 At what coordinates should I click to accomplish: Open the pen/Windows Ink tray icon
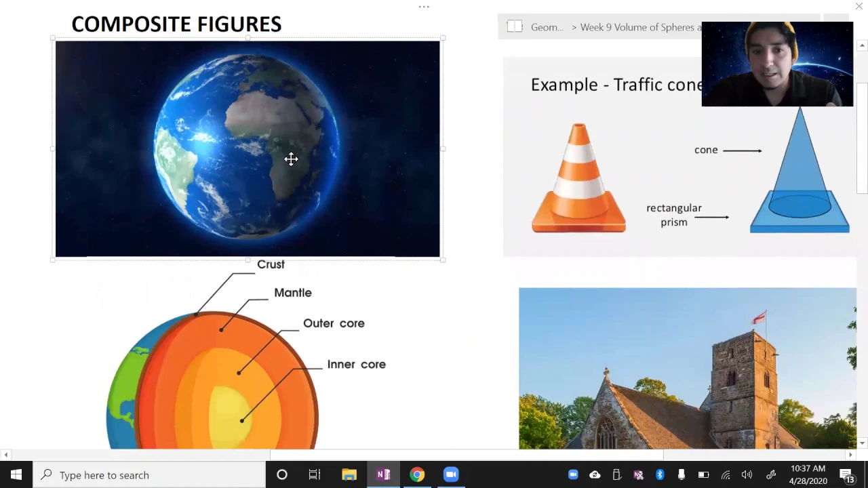tap(771, 475)
